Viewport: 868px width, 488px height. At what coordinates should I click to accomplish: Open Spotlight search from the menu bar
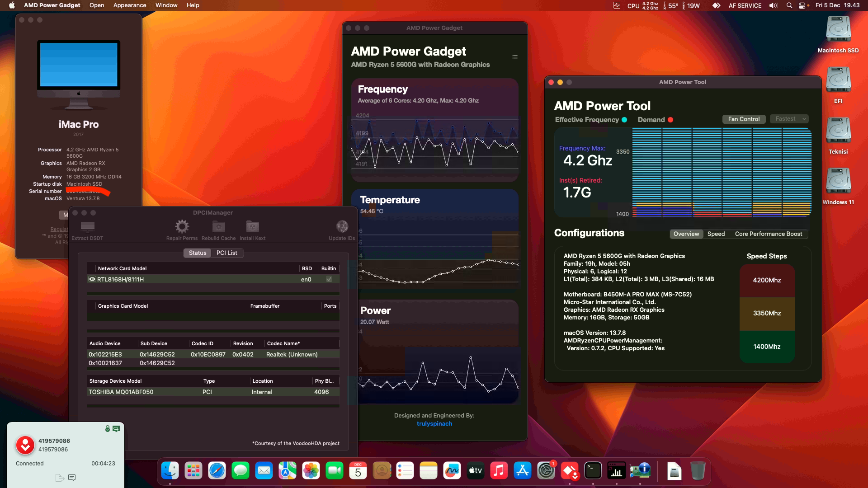tap(788, 5)
